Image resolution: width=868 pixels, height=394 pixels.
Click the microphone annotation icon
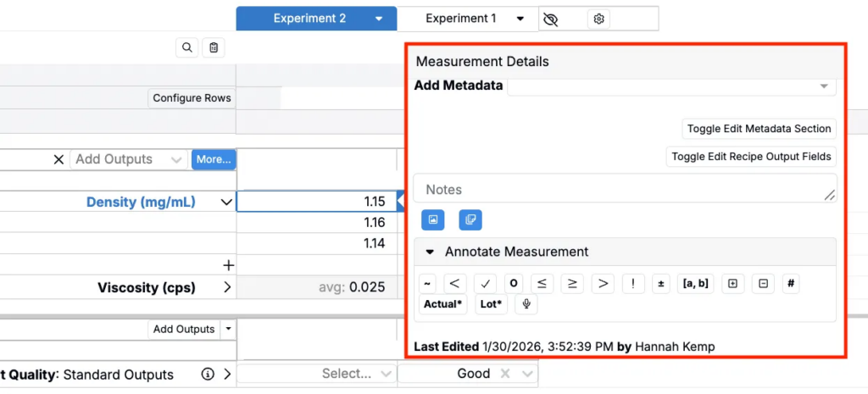click(x=526, y=304)
